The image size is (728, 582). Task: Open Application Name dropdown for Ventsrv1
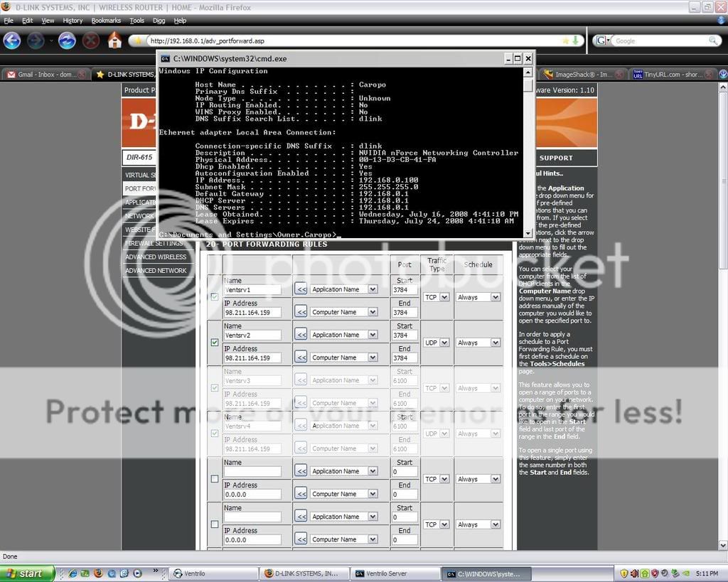point(343,289)
